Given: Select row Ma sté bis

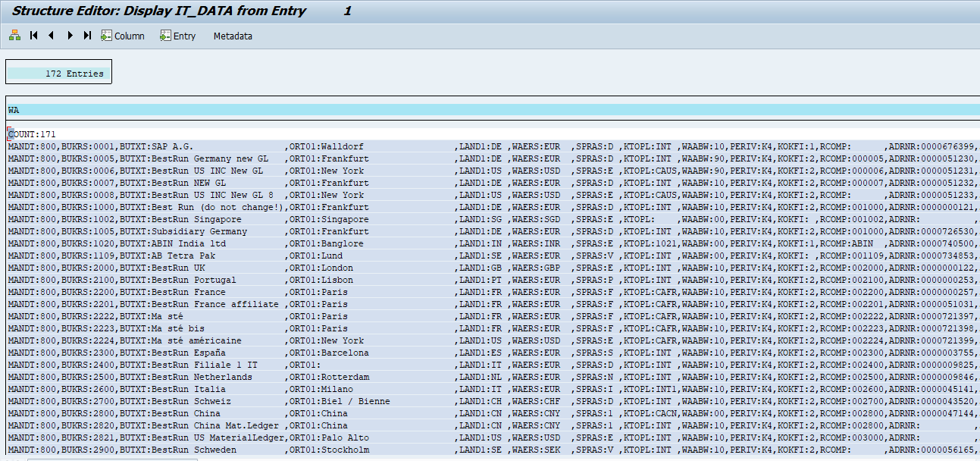Looking at the screenshot, I should pyautogui.click(x=493, y=328).
